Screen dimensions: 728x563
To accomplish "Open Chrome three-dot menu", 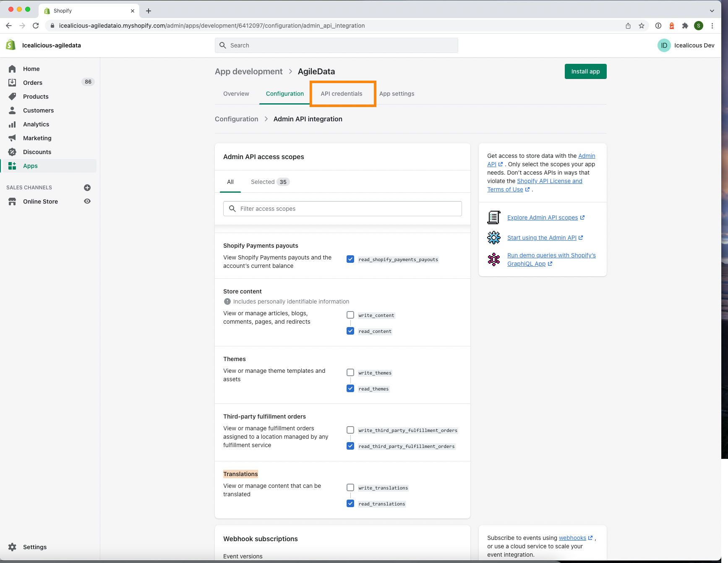I will (712, 26).
